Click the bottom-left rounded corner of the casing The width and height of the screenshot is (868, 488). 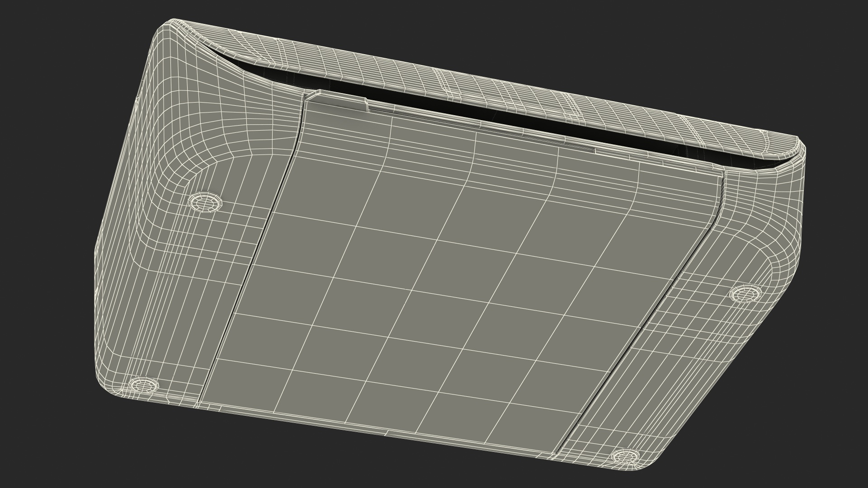106,384
